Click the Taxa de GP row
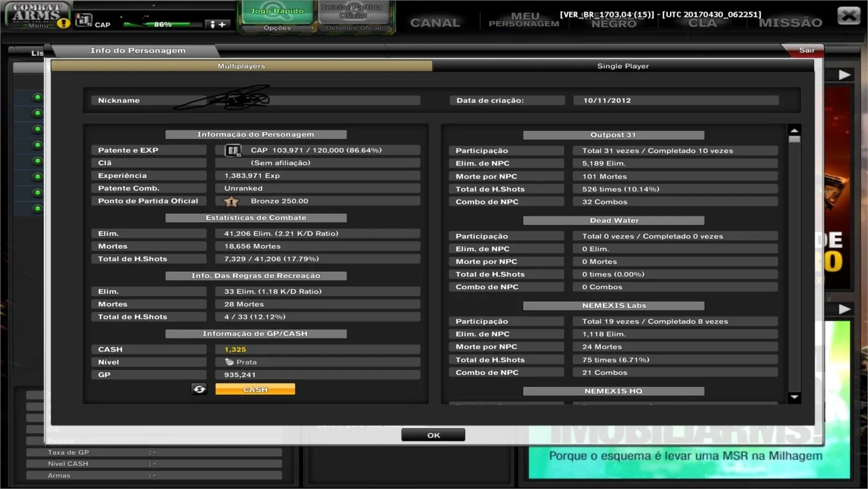 point(154,452)
